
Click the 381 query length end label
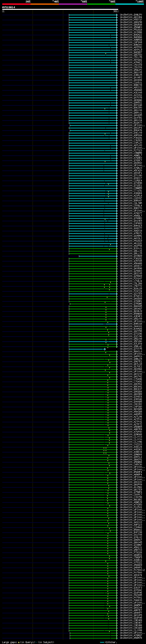click(115, 11)
